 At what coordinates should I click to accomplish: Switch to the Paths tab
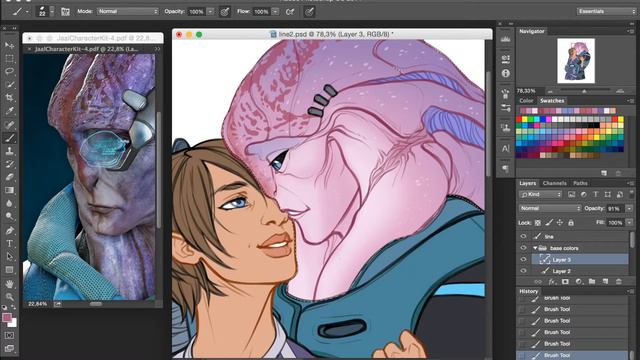tap(580, 183)
